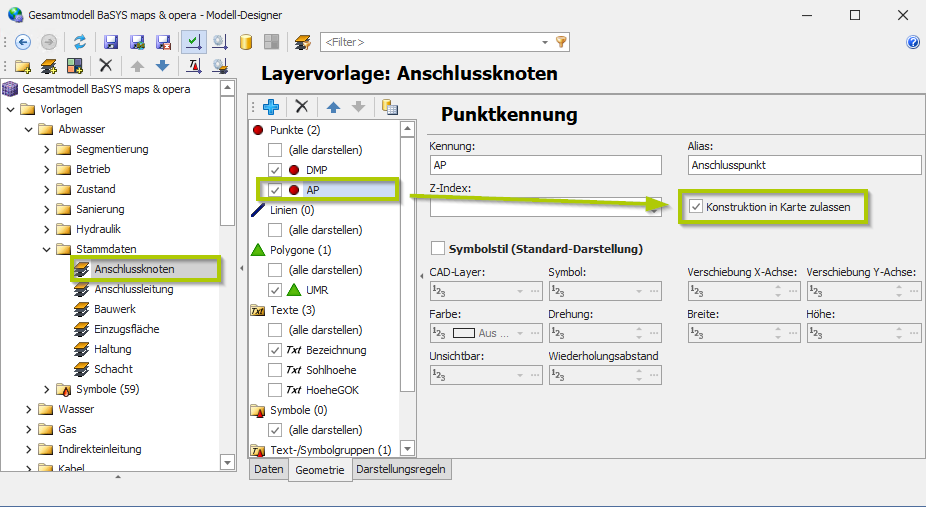
Task: Click the filter funnel icon
Action: point(561,42)
